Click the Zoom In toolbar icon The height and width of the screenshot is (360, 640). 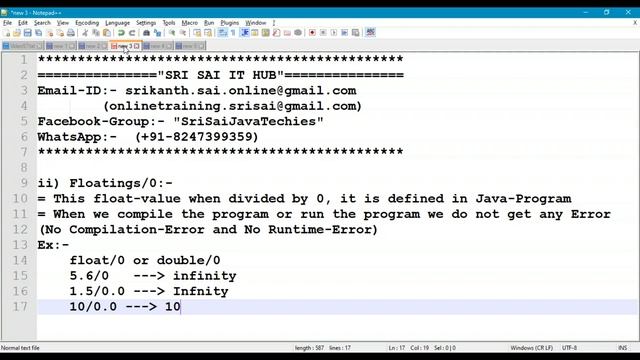tap(172, 33)
